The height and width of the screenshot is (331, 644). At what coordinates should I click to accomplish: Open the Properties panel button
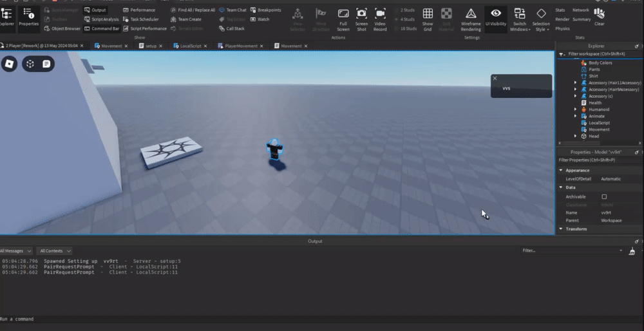tap(29, 17)
